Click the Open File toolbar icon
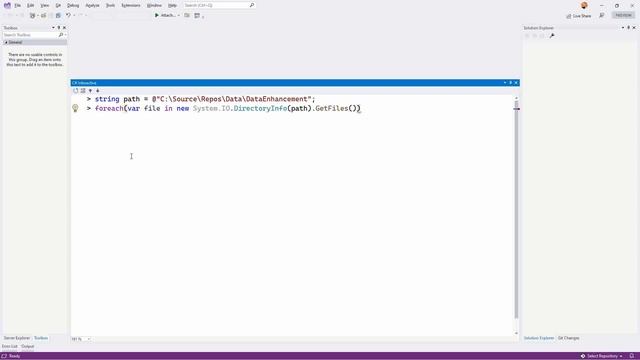The height and width of the screenshot is (360, 640). 43,16
